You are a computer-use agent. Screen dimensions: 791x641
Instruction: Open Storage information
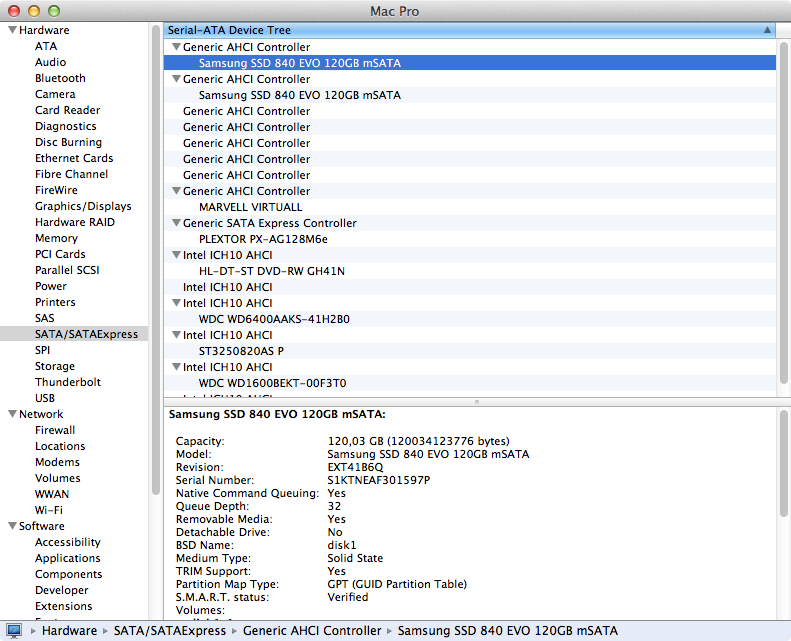pos(54,366)
